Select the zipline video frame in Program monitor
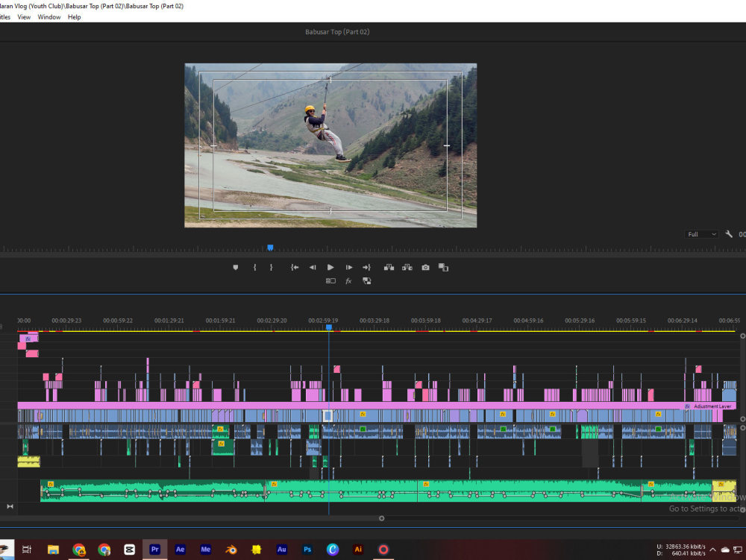746x560 pixels. (330, 145)
